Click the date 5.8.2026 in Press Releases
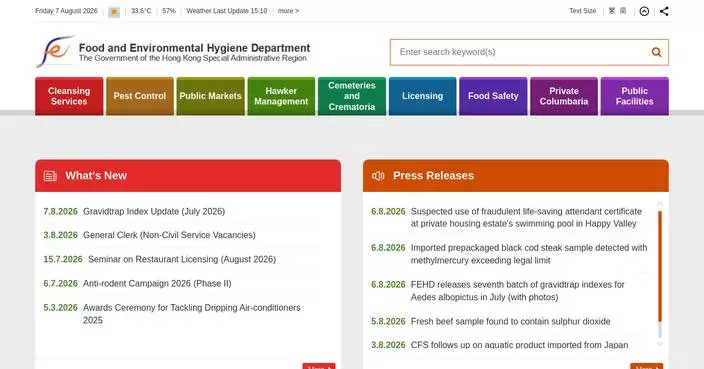 tap(388, 321)
